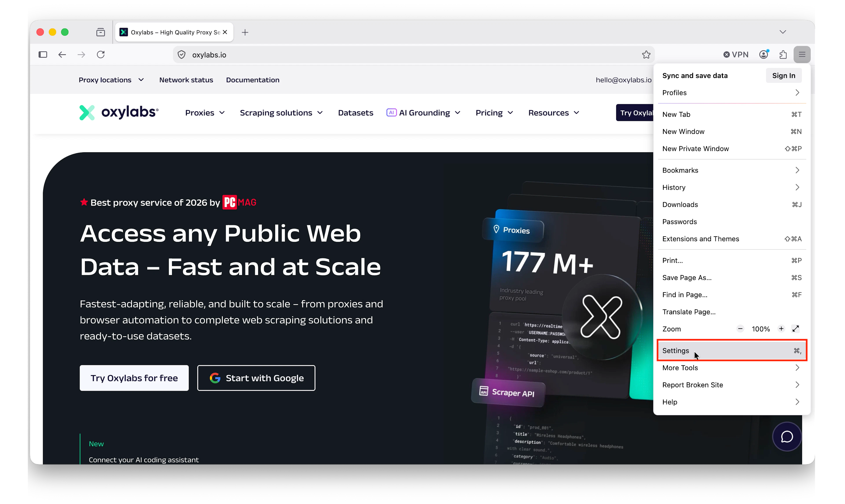Open the History submenu
Viewport: 845px width, 504px height.
(x=732, y=187)
